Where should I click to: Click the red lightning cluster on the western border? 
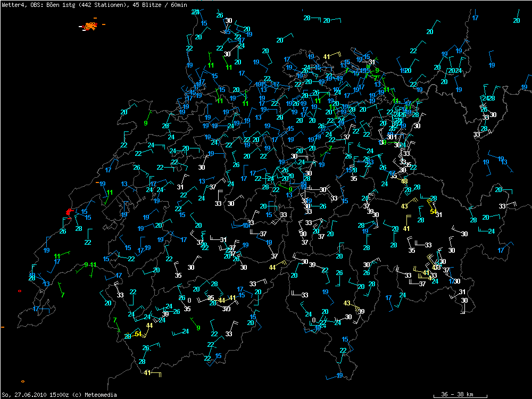69,213
